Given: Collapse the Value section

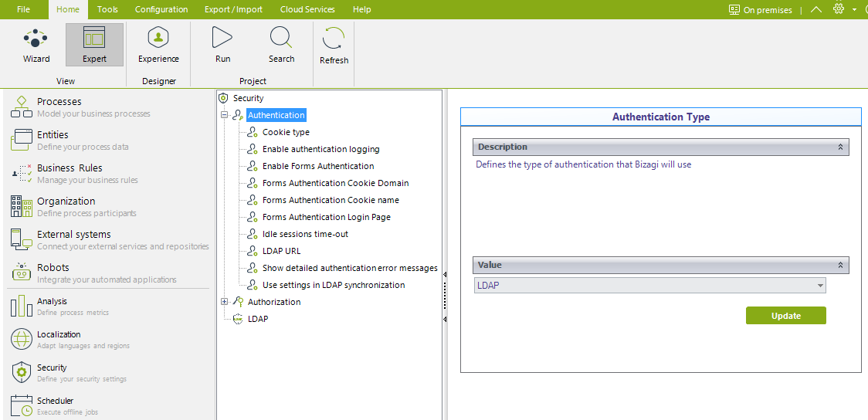Looking at the screenshot, I should pos(840,265).
